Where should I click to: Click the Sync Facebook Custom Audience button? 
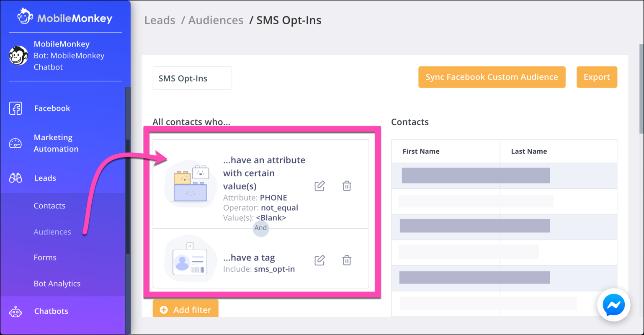tap(491, 77)
